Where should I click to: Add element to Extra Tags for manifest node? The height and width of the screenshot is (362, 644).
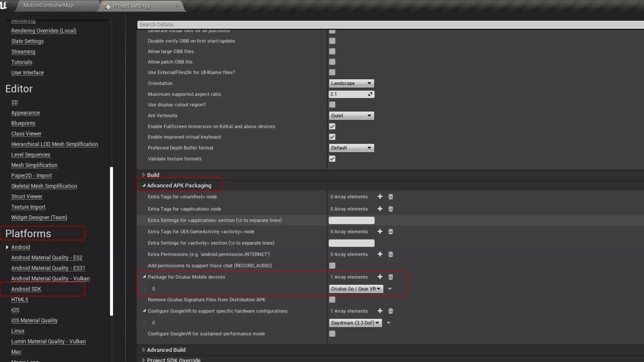pyautogui.click(x=380, y=197)
